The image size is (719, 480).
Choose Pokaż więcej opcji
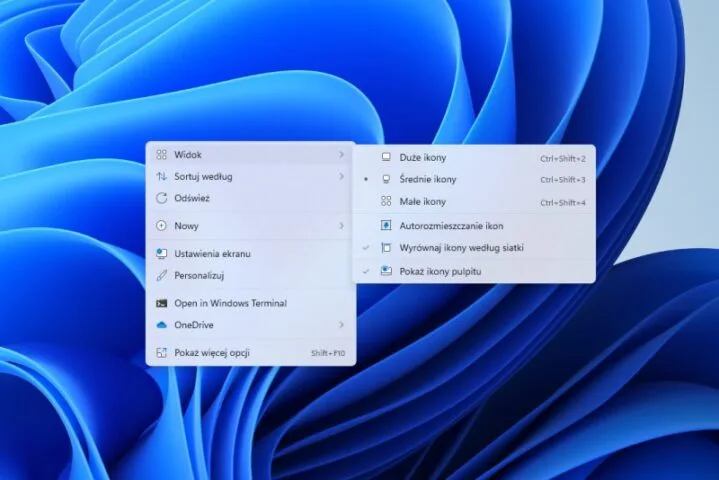coord(251,353)
